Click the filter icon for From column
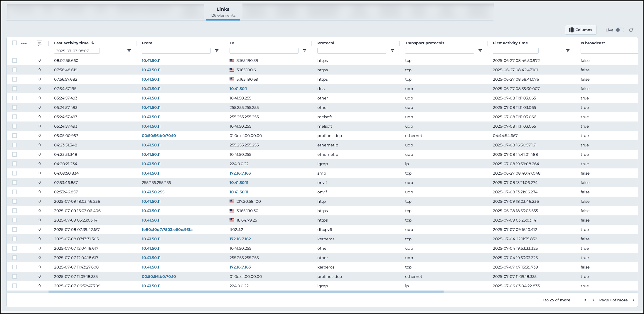Image resolution: width=644 pixels, height=314 pixels. click(217, 51)
